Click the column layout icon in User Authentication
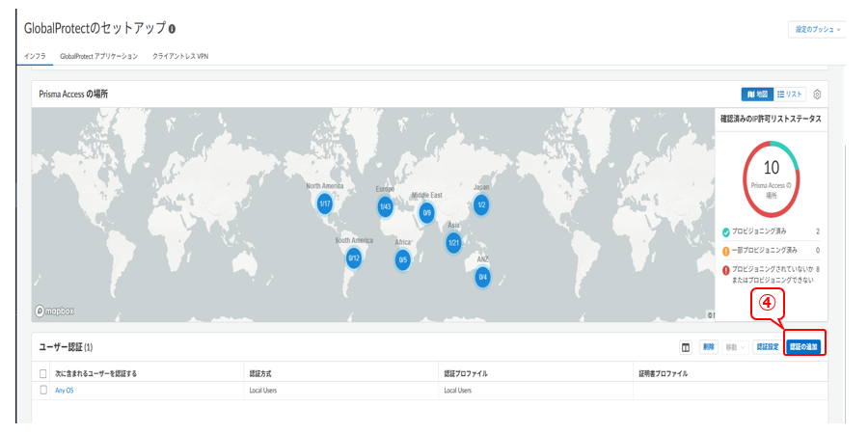868x434 pixels. coord(686,347)
